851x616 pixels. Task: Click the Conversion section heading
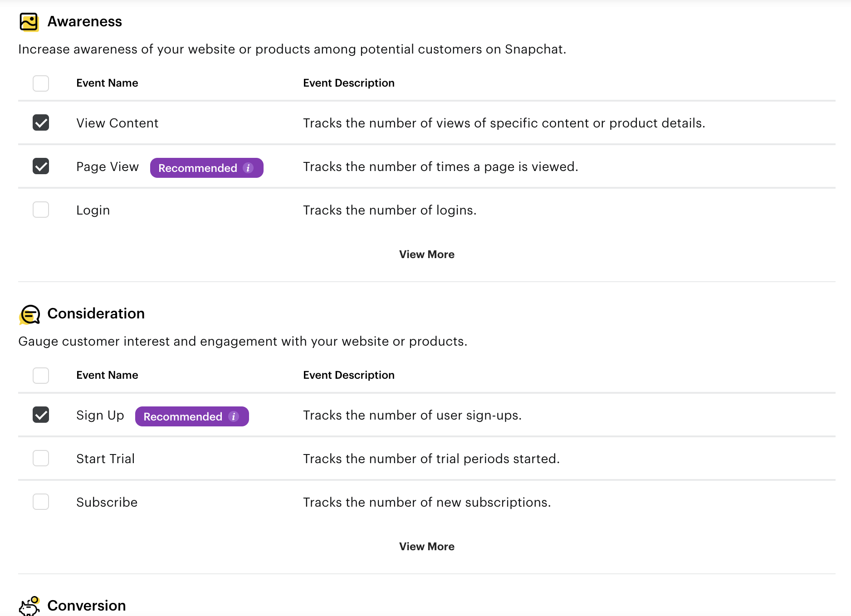click(x=87, y=605)
